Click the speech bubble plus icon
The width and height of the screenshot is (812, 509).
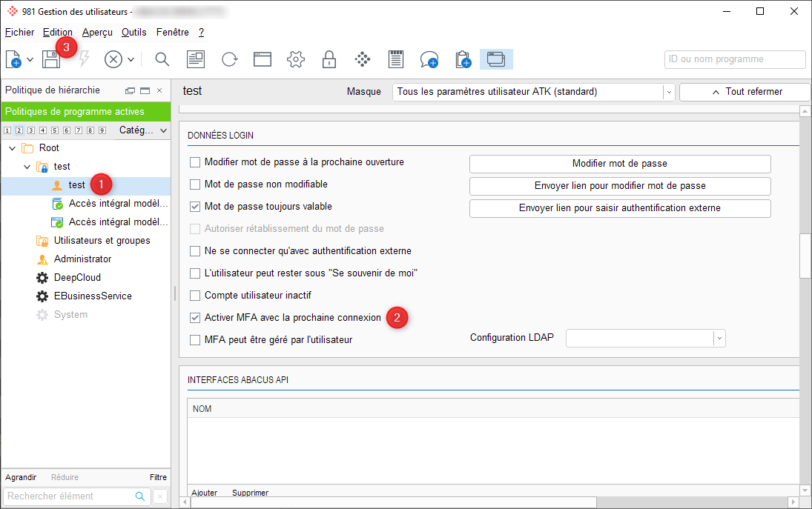[x=429, y=59]
